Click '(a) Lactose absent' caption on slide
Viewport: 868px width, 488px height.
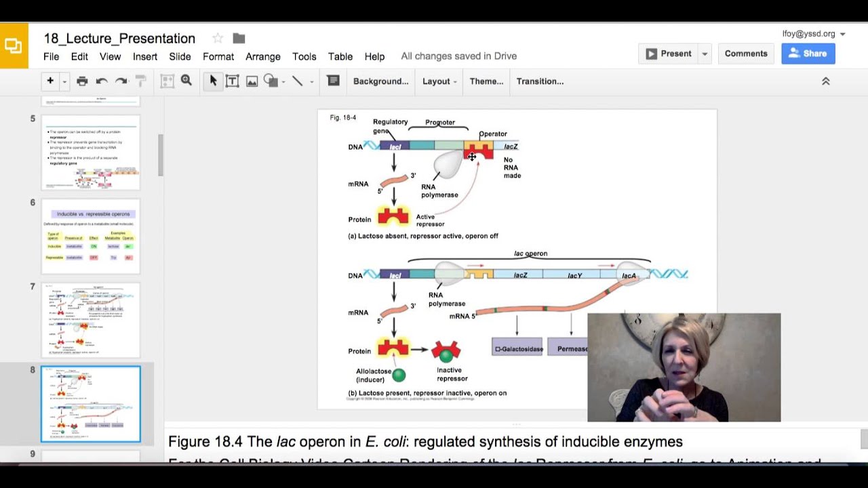click(423, 236)
